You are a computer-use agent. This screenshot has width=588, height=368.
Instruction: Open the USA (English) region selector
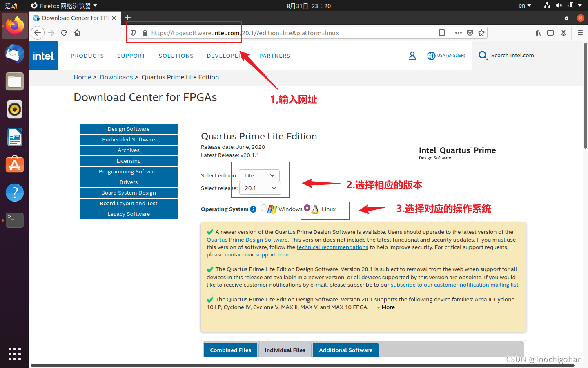tap(446, 56)
